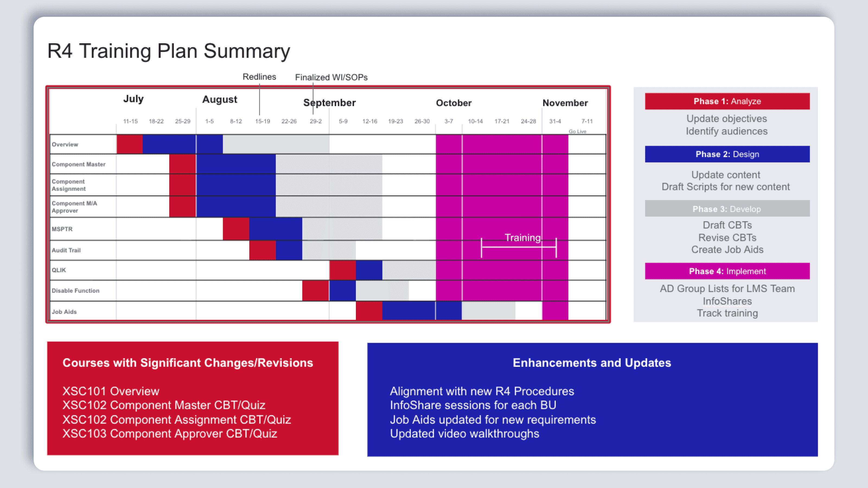The width and height of the screenshot is (868, 488).
Task: Select the Component Master row label
Action: click(x=78, y=164)
